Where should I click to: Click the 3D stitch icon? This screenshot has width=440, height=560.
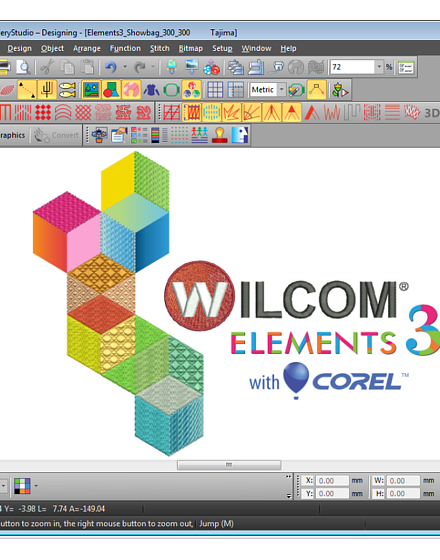coord(431,113)
